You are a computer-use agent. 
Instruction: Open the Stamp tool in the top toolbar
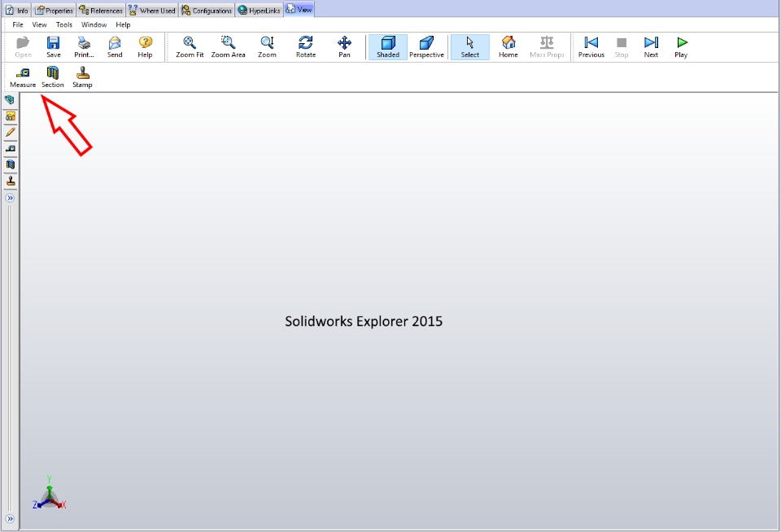82,77
